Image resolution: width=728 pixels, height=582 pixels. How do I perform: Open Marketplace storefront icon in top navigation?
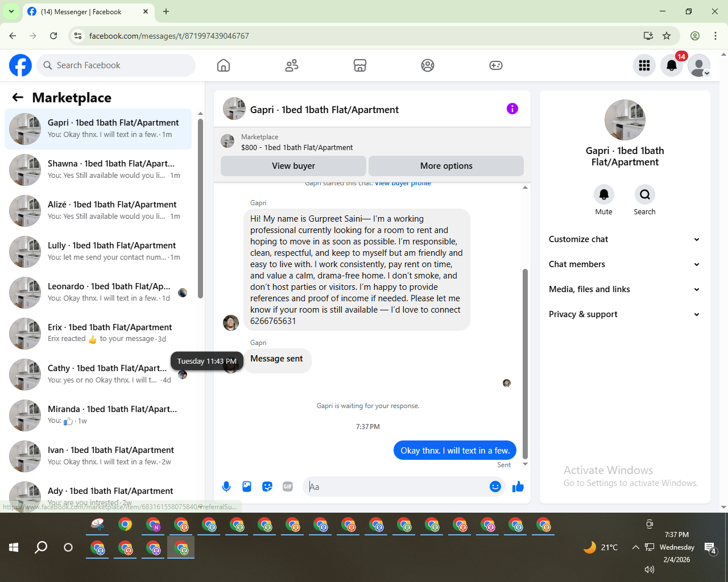tap(360, 65)
